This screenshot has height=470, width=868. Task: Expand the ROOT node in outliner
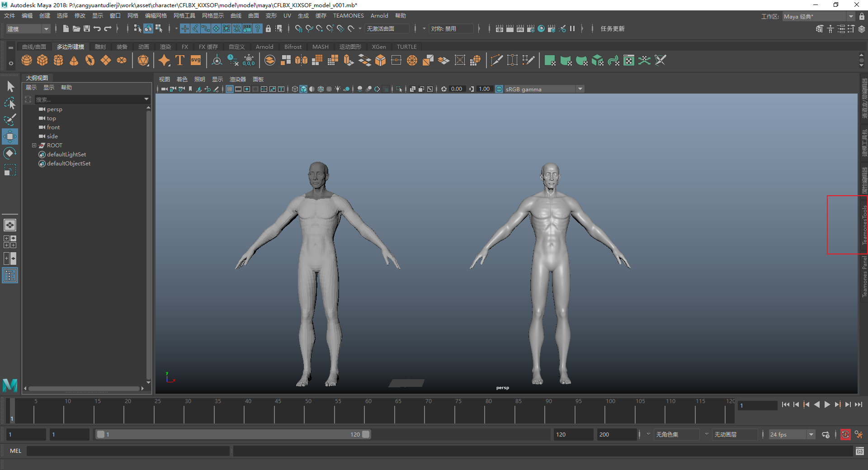(x=34, y=146)
